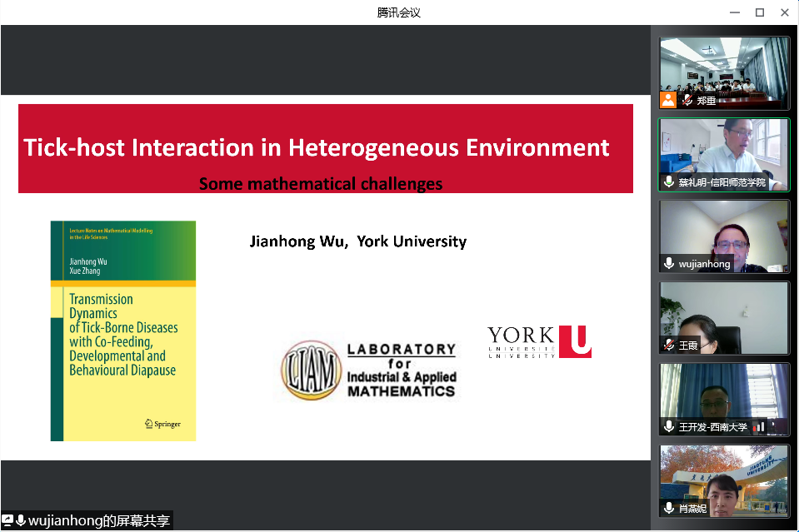Click the muted microphone icon beside 郑重
The width and height of the screenshot is (799, 532).
point(687,100)
